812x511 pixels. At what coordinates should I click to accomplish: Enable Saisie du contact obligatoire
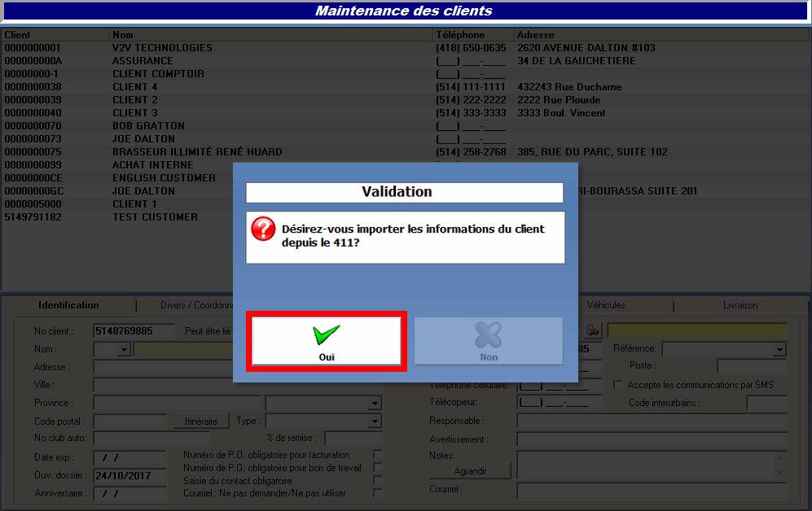click(378, 480)
